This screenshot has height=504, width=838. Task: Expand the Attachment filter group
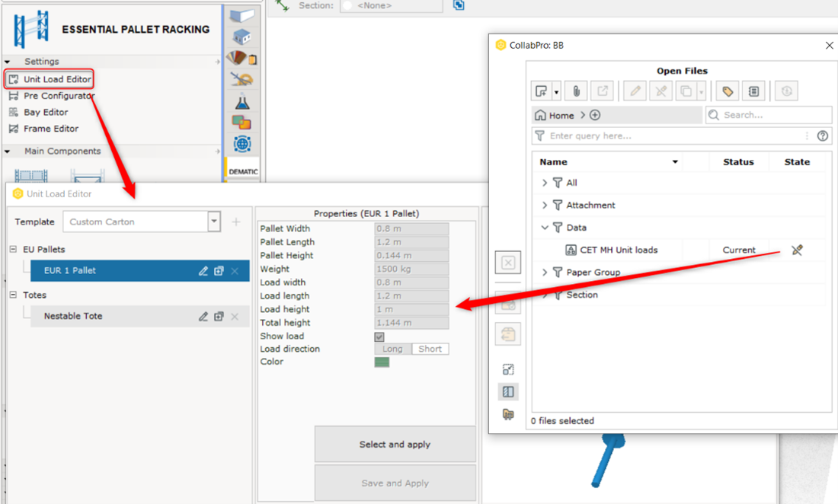545,205
